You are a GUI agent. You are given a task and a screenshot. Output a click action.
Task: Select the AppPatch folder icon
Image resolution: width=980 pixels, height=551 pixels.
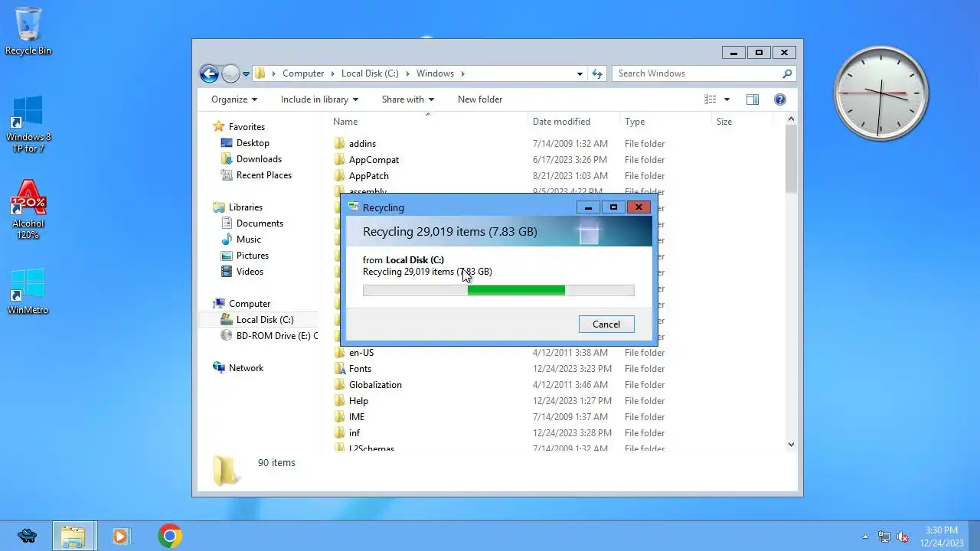pos(340,176)
